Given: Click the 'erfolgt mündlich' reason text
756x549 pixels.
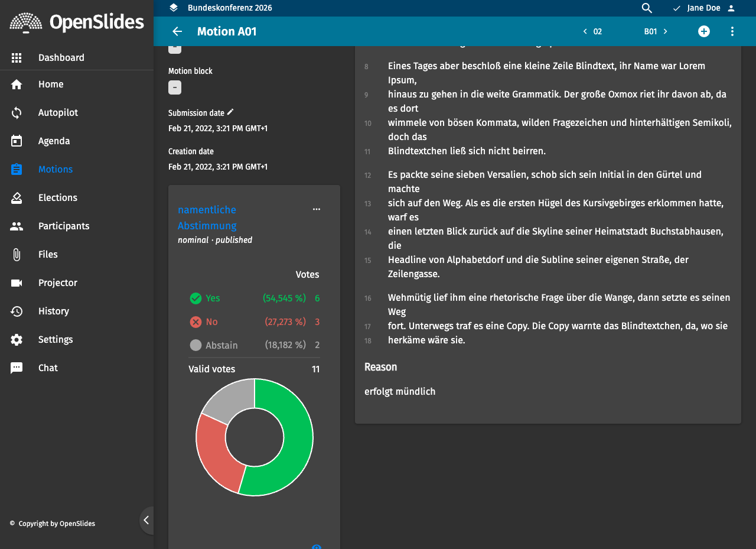Looking at the screenshot, I should click(x=400, y=391).
